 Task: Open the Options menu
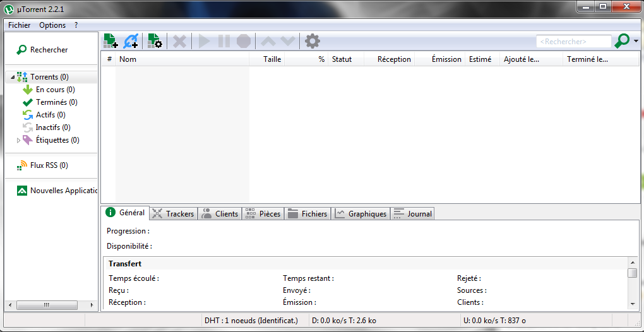pos(52,25)
